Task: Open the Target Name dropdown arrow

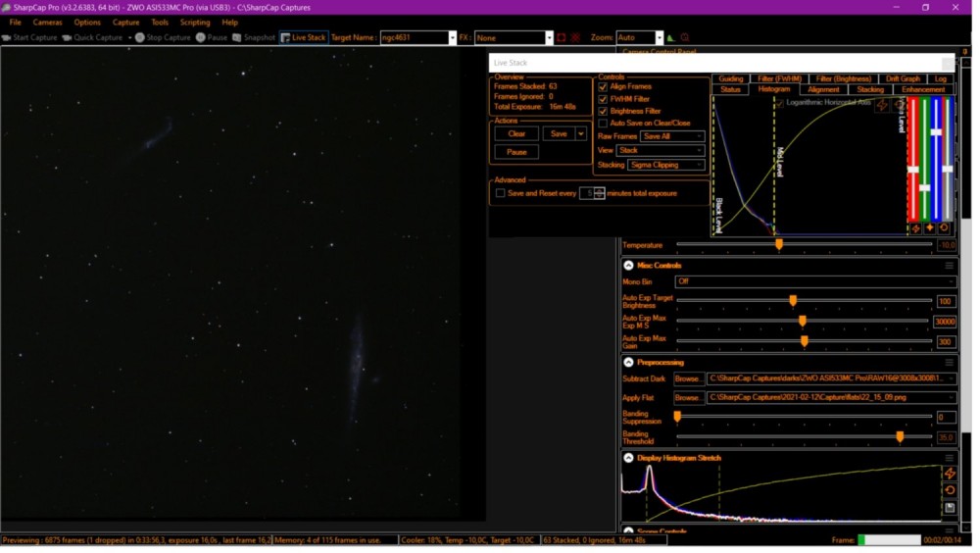Action: (x=455, y=38)
